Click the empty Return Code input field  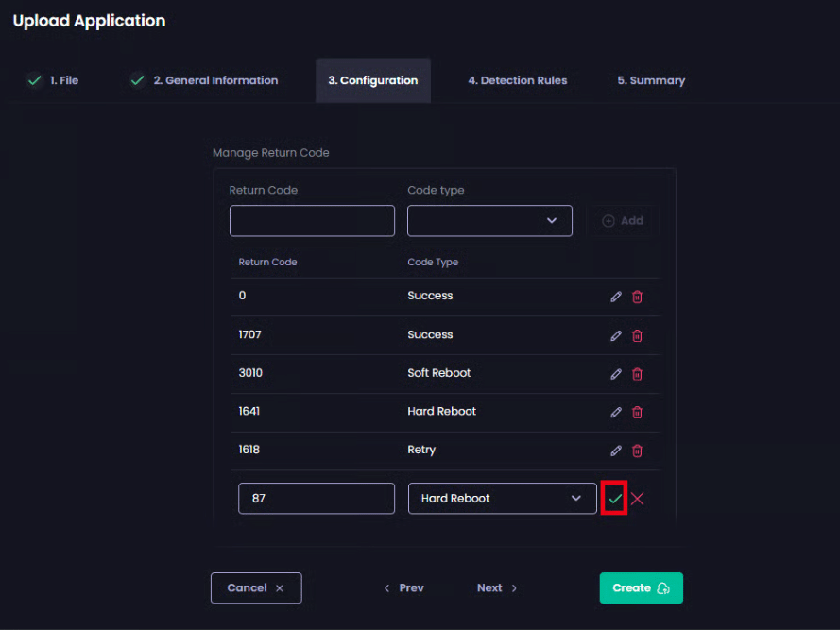tap(312, 221)
